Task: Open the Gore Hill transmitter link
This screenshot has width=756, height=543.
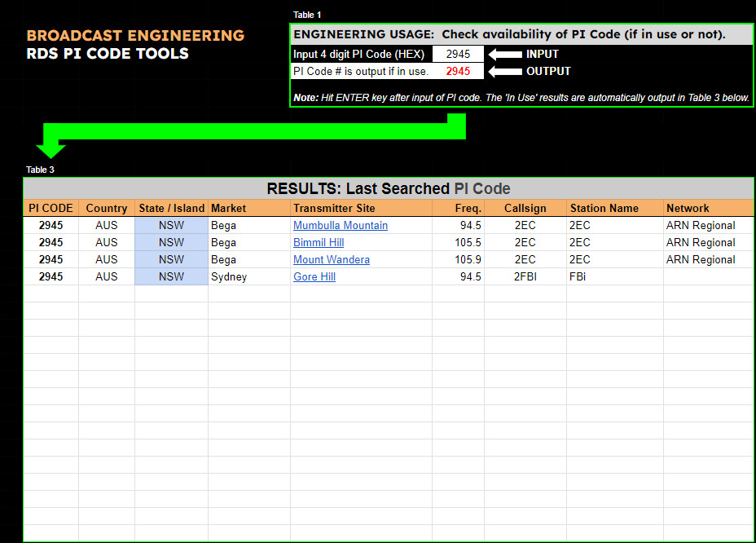Action: pos(314,276)
